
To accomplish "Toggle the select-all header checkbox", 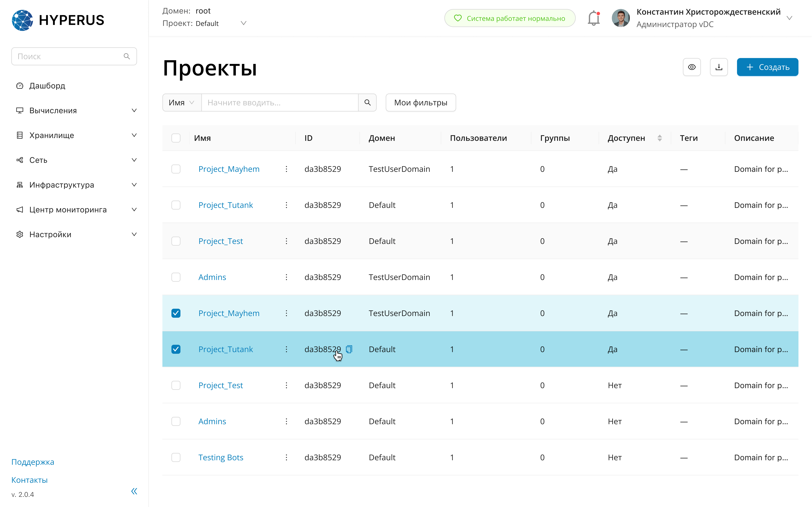I will [x=176, y=138].
